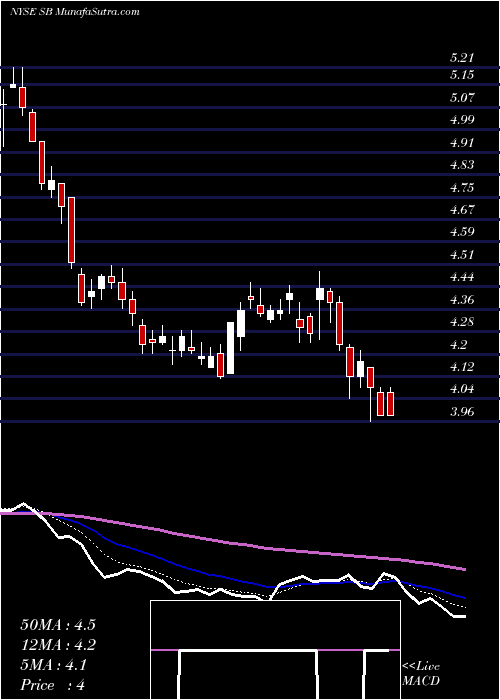Click the 4.99 price axis label

coord(462,120)
